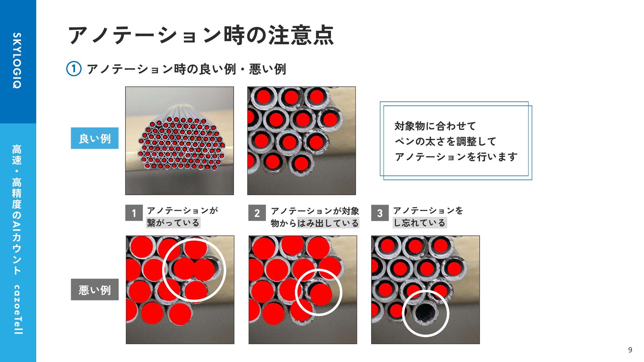The width and height of the screenshot is (644, 362).
Task: Click the 繋がっている highlighted caption
Action: tap(173, 223)
